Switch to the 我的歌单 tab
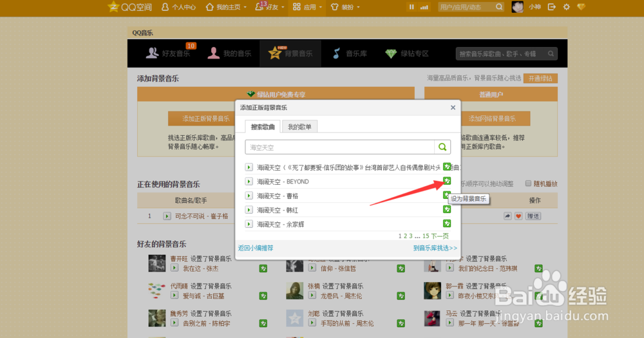 [299, 127]
